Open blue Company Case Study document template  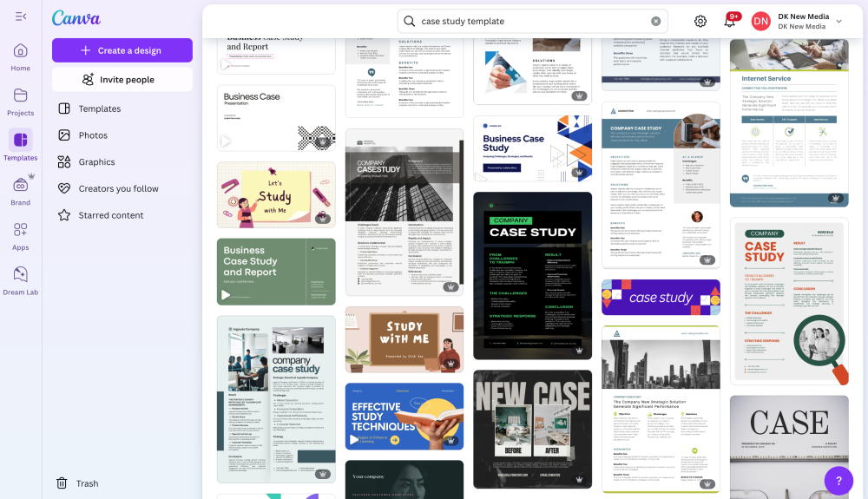click(x=661, y=186)
